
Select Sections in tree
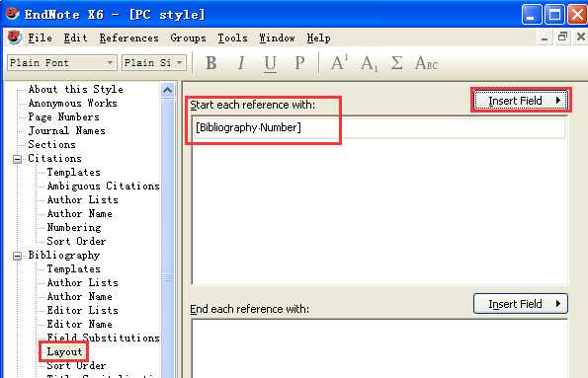(x=51, y=145)
